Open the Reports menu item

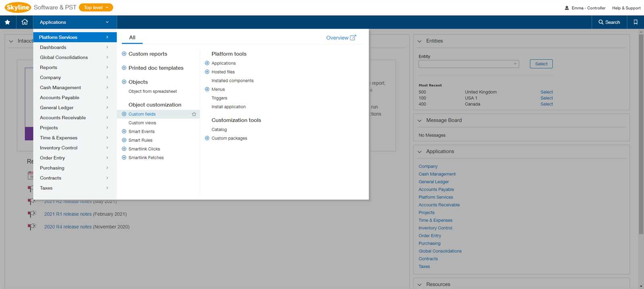75,68
